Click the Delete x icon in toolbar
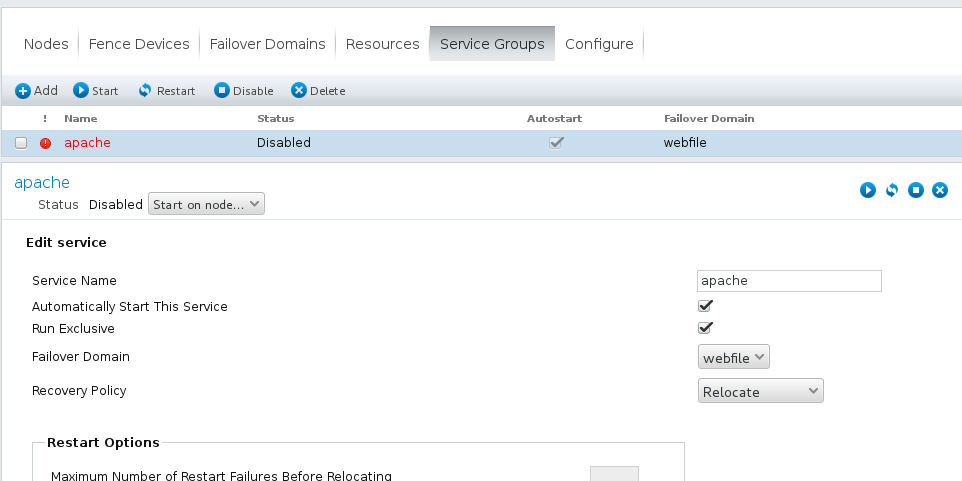Screen dimensions: 962x481 pyautogui.click(x=298, y=90)
